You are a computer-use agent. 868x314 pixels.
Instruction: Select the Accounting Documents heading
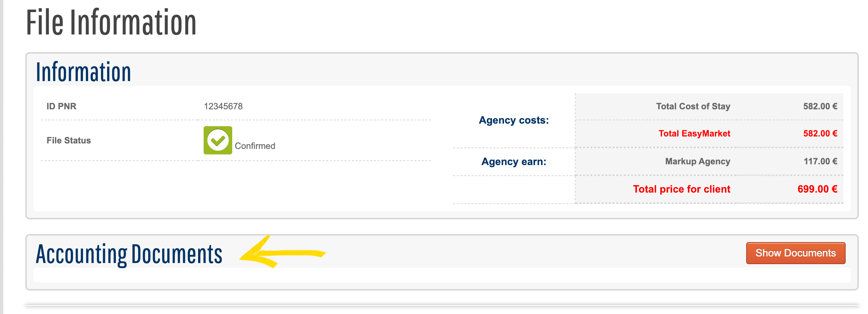(129, 254)
